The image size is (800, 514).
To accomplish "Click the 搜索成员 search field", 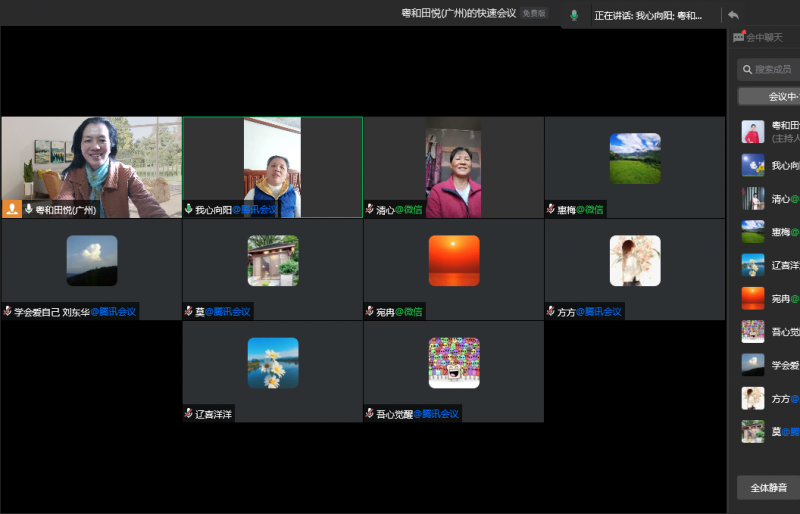I will [772, 69].
